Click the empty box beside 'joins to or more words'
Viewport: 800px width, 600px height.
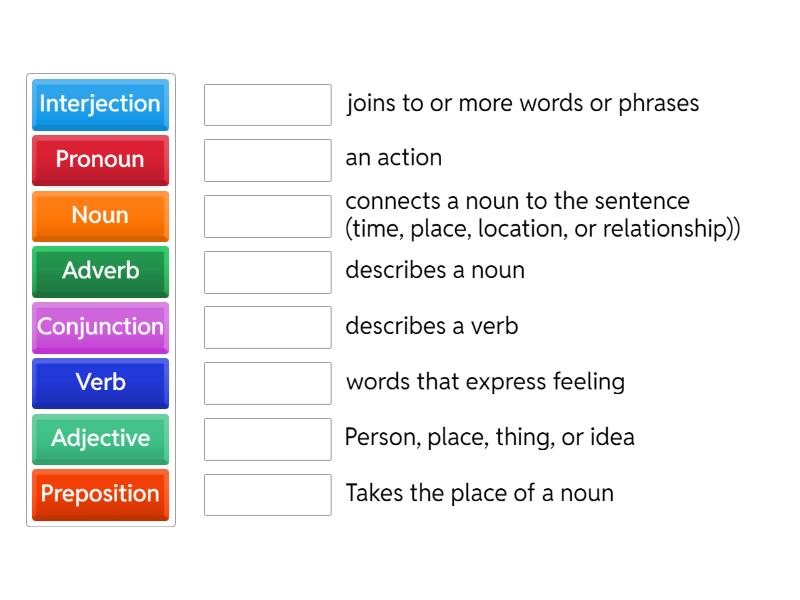267,104
